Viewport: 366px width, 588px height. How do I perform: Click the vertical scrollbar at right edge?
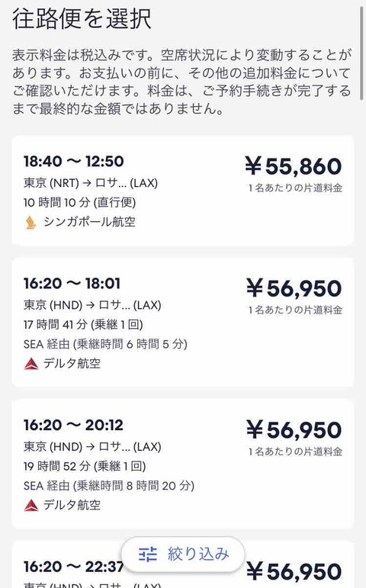pos(361,50)
